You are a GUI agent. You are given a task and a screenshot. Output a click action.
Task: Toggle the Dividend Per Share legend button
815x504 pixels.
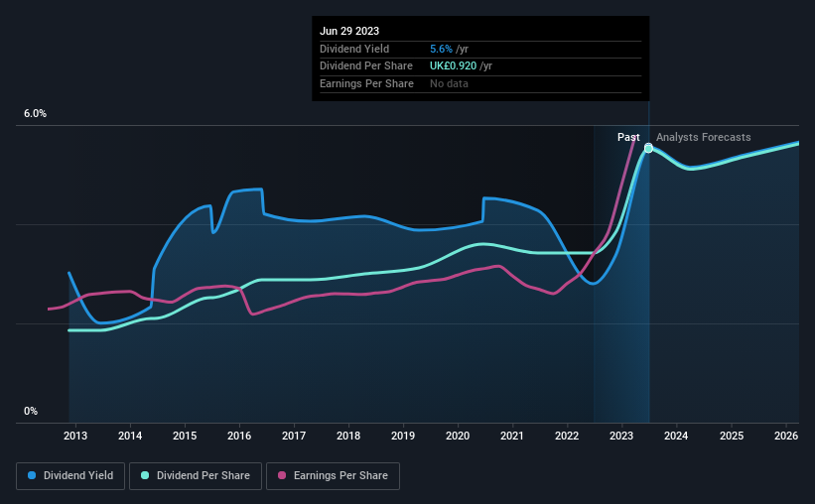[196, 476]
